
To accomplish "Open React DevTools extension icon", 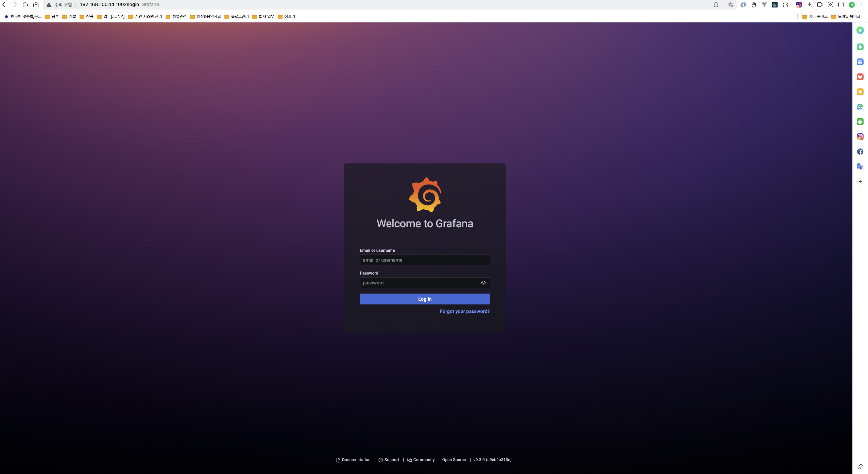I will pyautogui.click(x=775, y=5).
